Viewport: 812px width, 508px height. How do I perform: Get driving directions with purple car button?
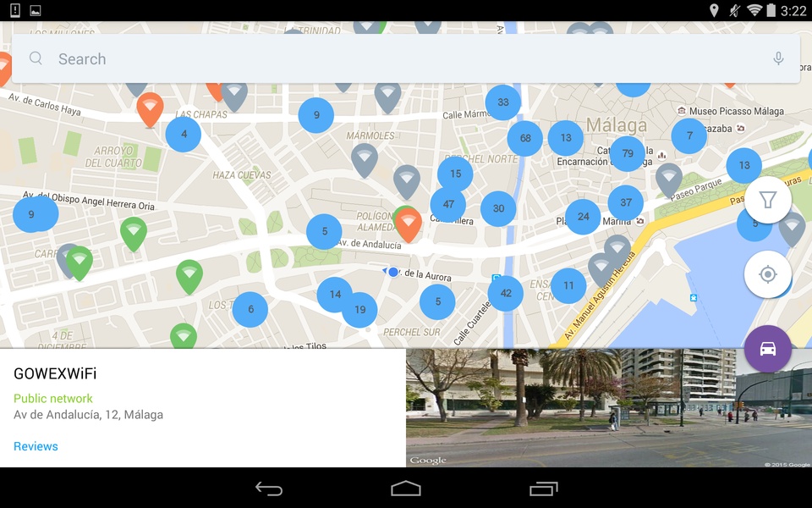[x=767, y=349]
